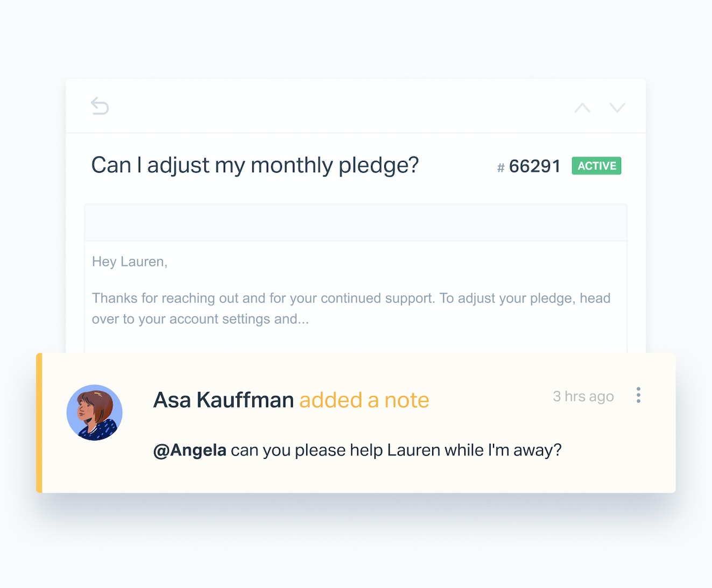This screenshot has height=588, width=712.
Task: Click the back arrow icon
Action: [x=100, y=106]
